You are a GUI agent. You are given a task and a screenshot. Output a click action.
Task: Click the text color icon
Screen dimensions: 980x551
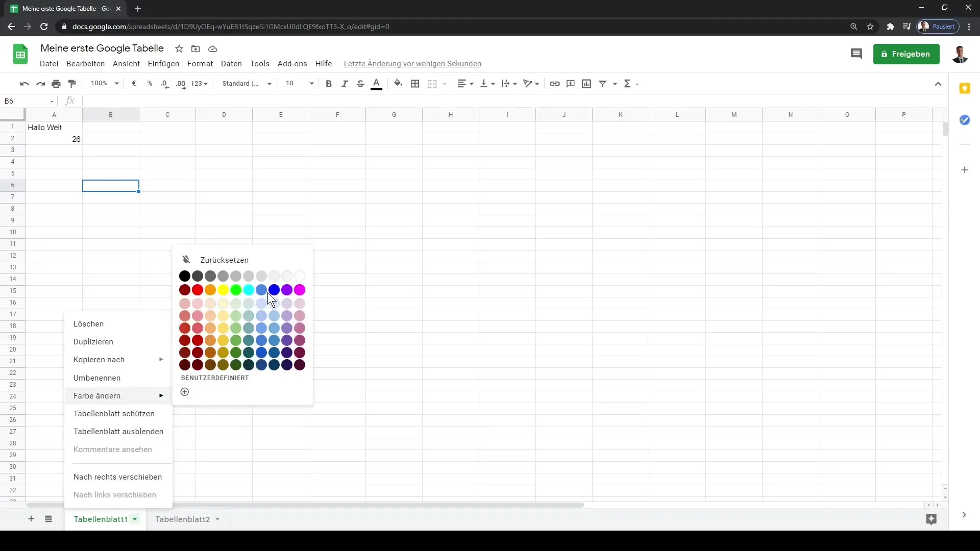tap(377, 84)
